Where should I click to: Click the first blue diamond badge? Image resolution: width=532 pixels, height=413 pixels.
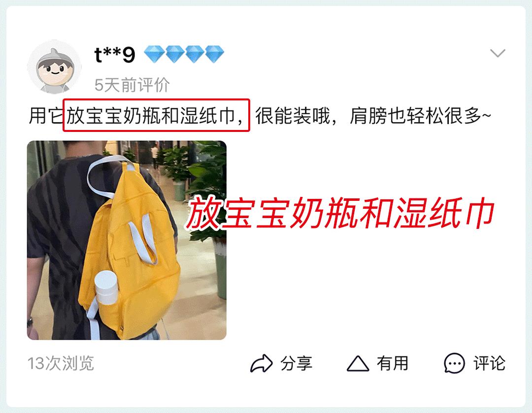point(154,54)
